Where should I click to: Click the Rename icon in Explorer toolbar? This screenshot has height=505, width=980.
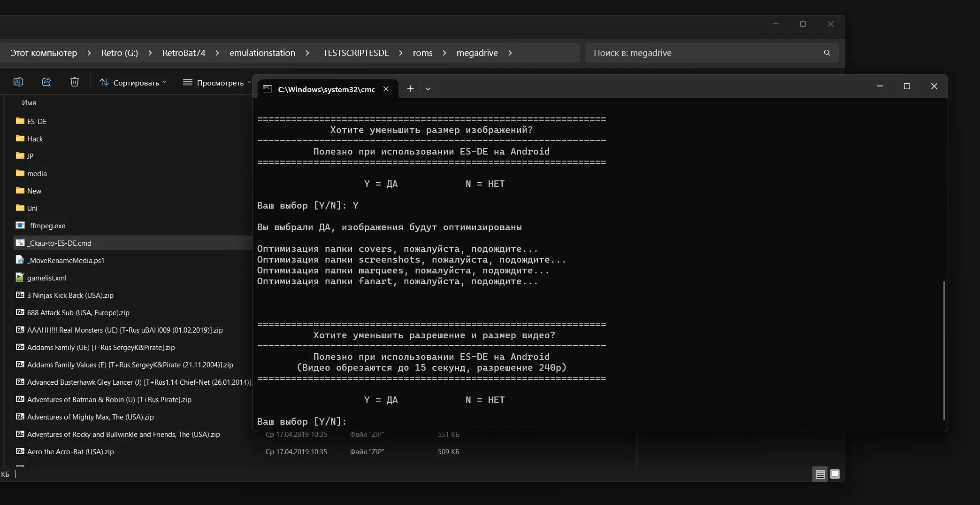18,82
